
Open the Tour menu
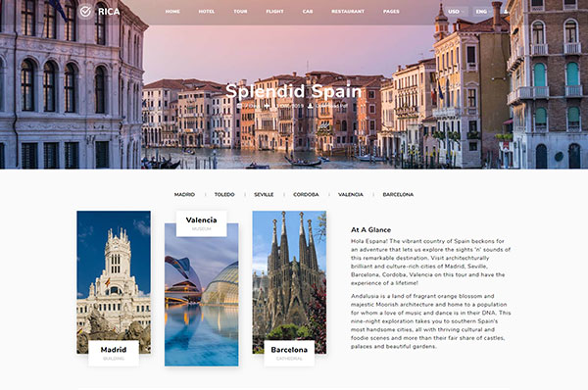coord(240,12)
